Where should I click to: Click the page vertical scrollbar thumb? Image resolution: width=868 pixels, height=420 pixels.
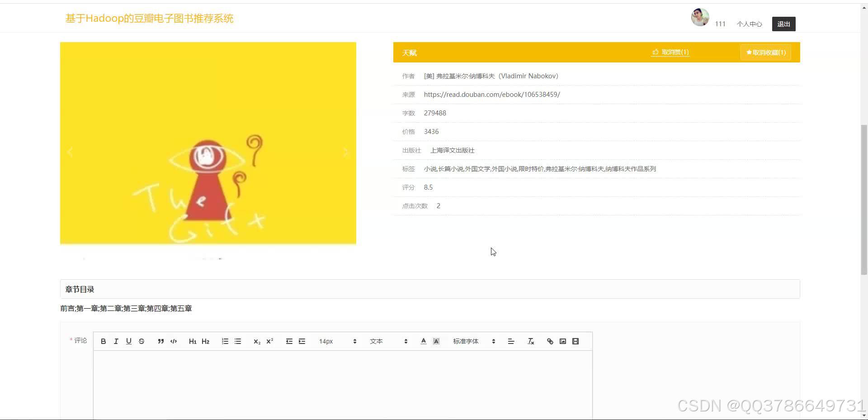864,199
